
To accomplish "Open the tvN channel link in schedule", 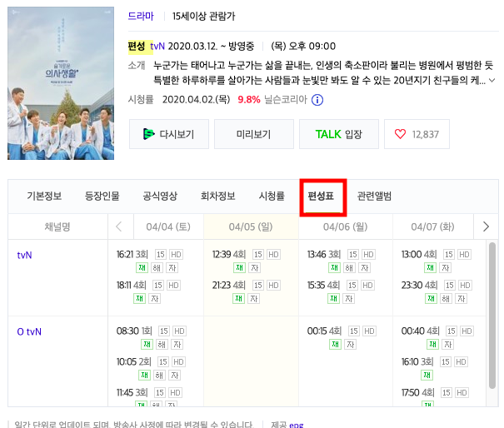I will [24, 255].
